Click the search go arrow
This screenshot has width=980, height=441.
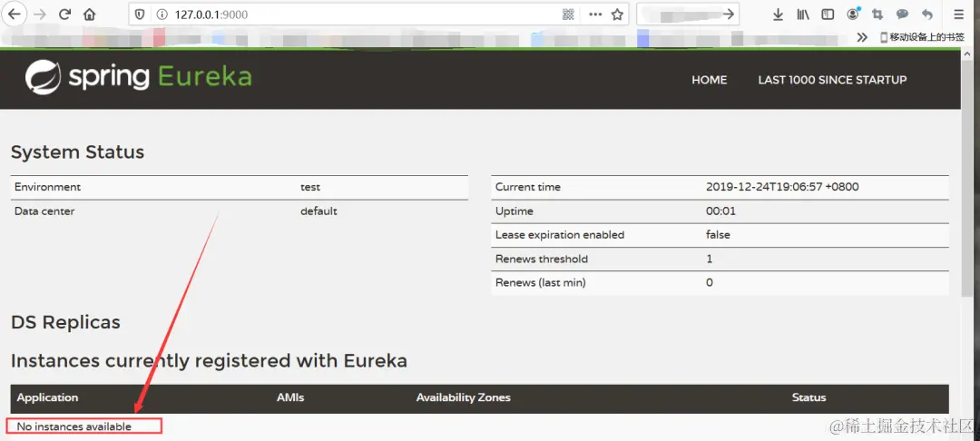[x=728, y=15]
